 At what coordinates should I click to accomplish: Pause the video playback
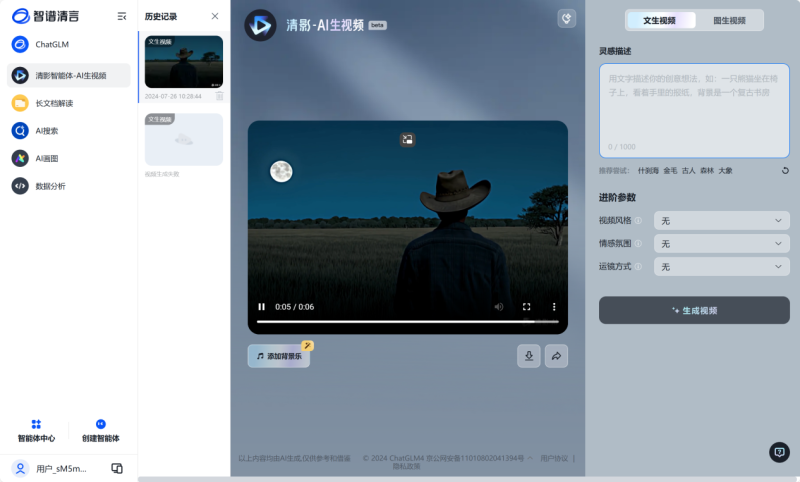pyautogui.click(x=261, y=307)
